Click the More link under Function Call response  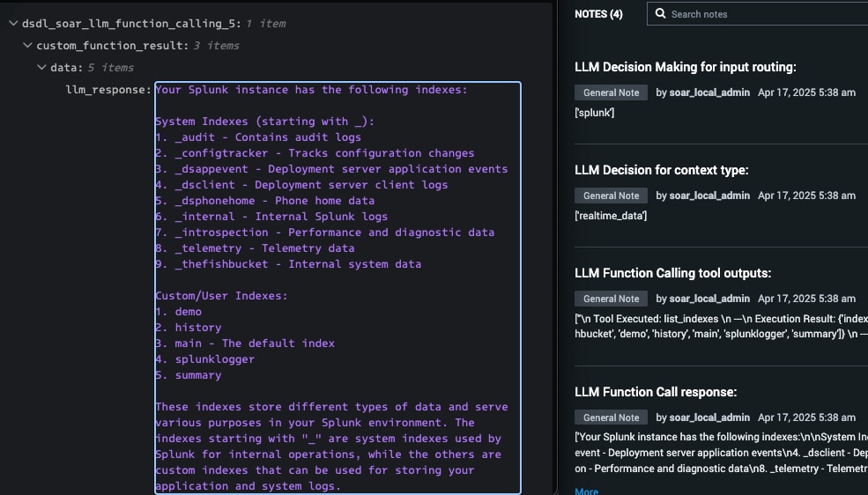(586, 491)
